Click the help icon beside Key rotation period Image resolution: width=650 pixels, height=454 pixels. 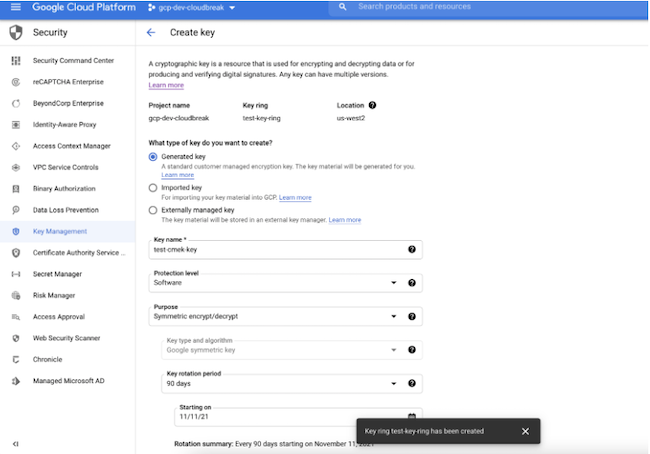pyautogui.click(x=411, y=383)
